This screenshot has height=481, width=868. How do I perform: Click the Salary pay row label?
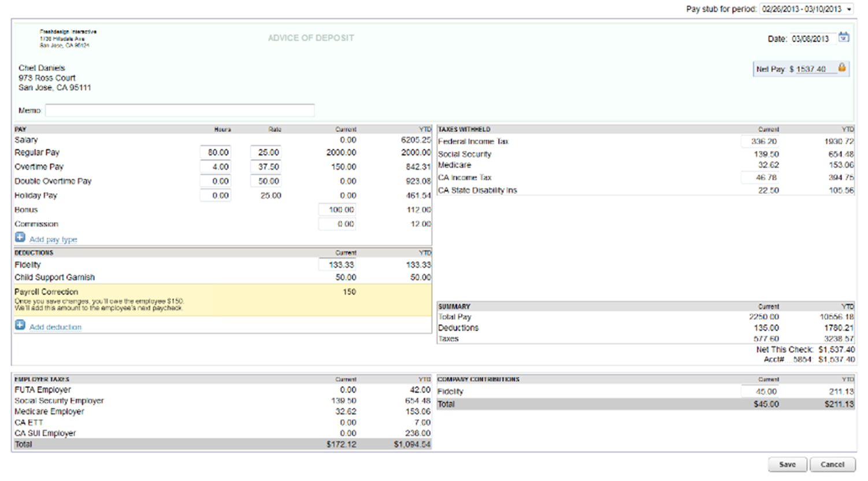click(x=26, y=140)
